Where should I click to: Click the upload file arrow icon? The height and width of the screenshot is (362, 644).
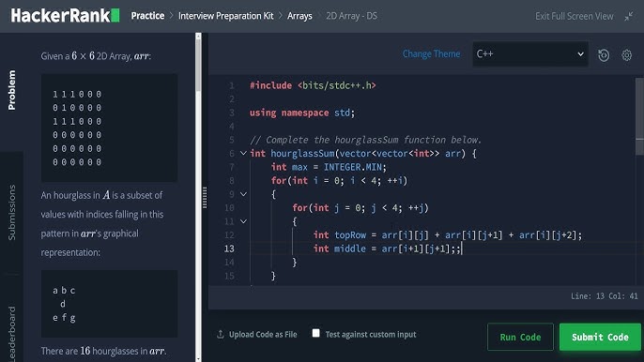(x=220, y=334)
